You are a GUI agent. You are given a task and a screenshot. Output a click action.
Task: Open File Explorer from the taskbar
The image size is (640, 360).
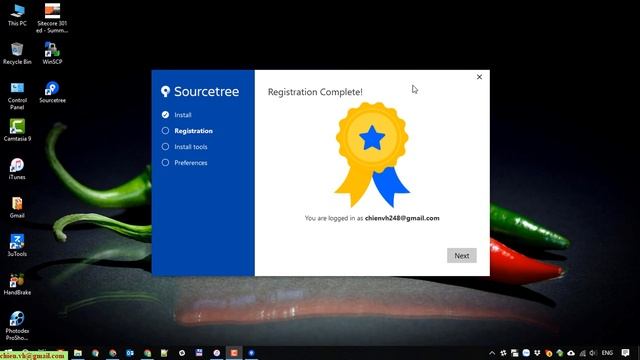point(78,353)
